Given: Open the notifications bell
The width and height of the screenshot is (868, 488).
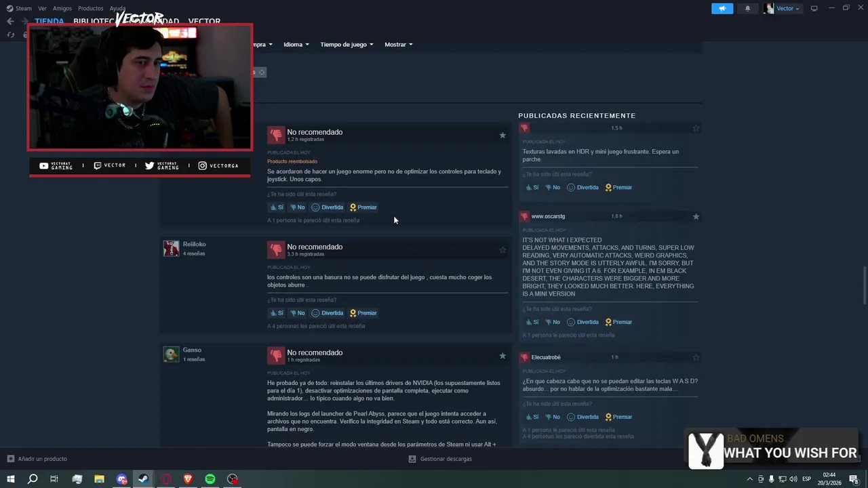Looking at the screenshot, I should [748, 8].
